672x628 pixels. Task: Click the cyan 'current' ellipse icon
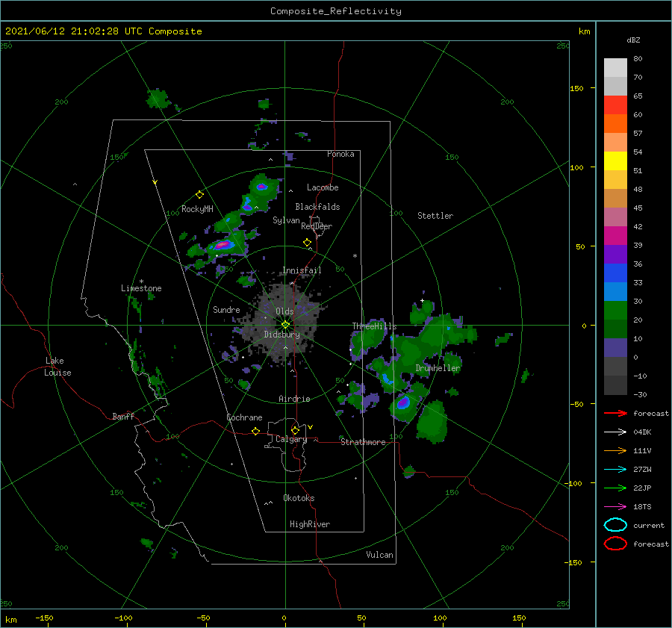[615, 525]
